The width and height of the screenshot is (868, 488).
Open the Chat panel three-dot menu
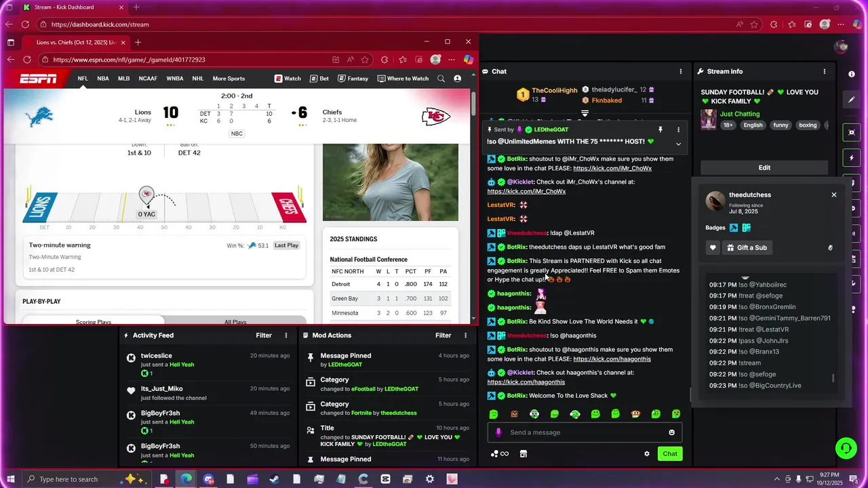click(681, 71)
